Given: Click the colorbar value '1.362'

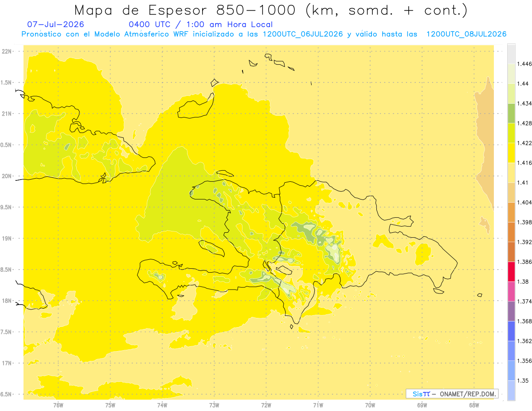Looking at the screenshot, I should click(524, 341).
